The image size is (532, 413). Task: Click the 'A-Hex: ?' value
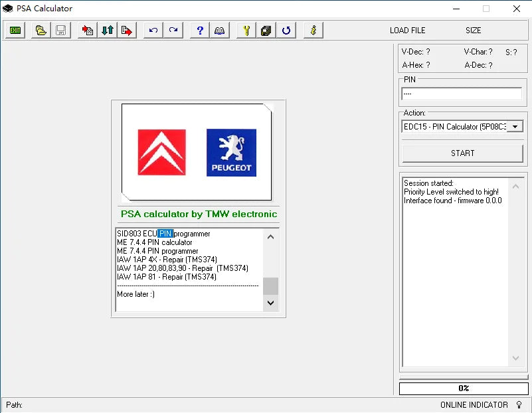416,65
